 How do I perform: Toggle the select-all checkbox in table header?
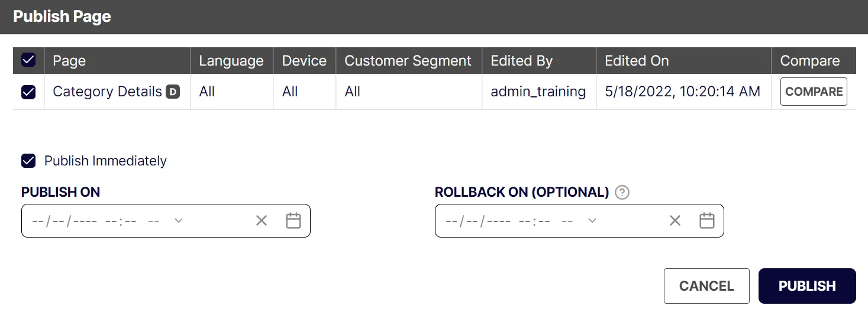pos(28,60)
